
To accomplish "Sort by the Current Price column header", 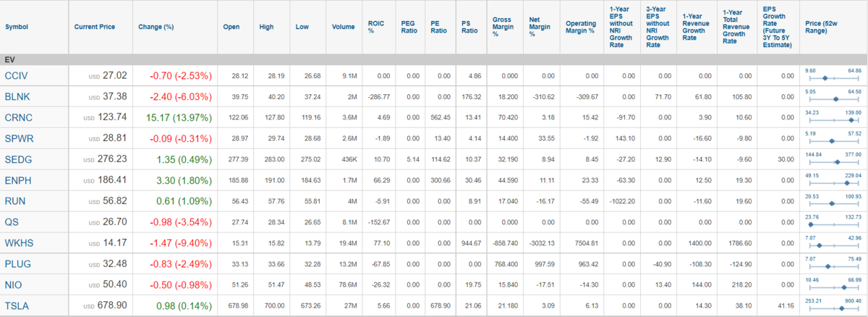I will [x=95, y=27].
